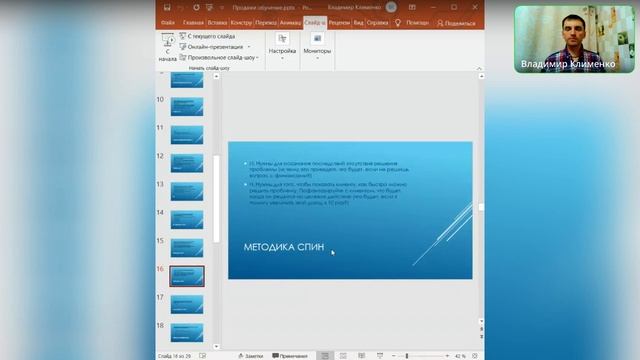Click the zoom slider handle
The image size is (640, 360).
[x=407, y=356]
